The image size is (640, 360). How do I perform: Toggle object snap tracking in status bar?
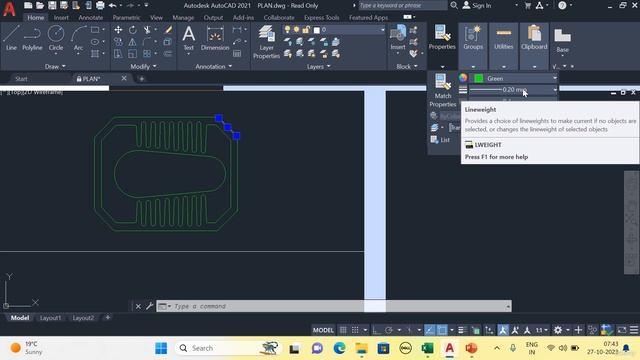tap(429, 330)
